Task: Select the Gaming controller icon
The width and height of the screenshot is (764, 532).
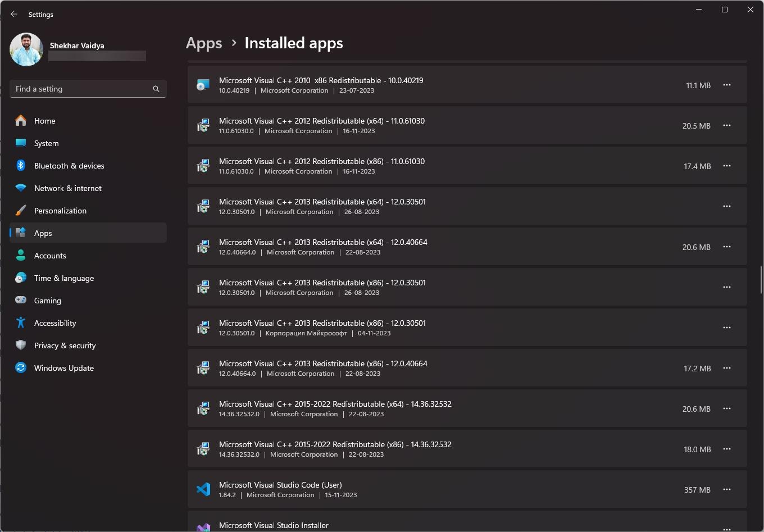Action: (x=21, y=300)
